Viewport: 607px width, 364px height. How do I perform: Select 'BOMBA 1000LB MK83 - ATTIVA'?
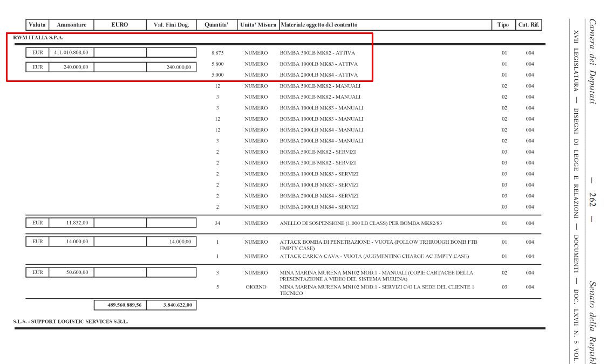tap(318, 64)
